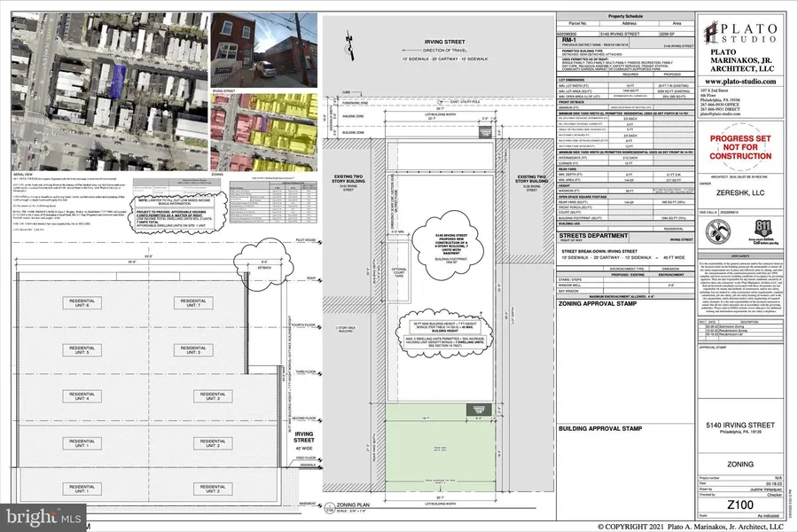Click the Bright MLS watermark logo
This screenshot has width=798, height=532.
coord(43,512)
